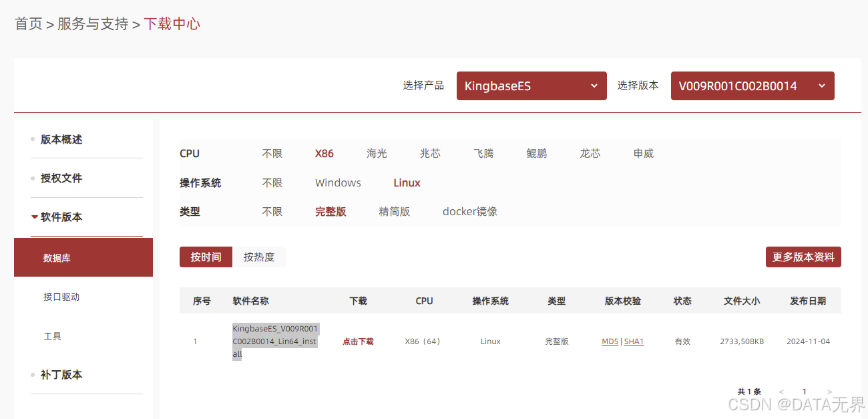Select X86 CPU filter
868x419 pixels.
[x=324, y=154]
